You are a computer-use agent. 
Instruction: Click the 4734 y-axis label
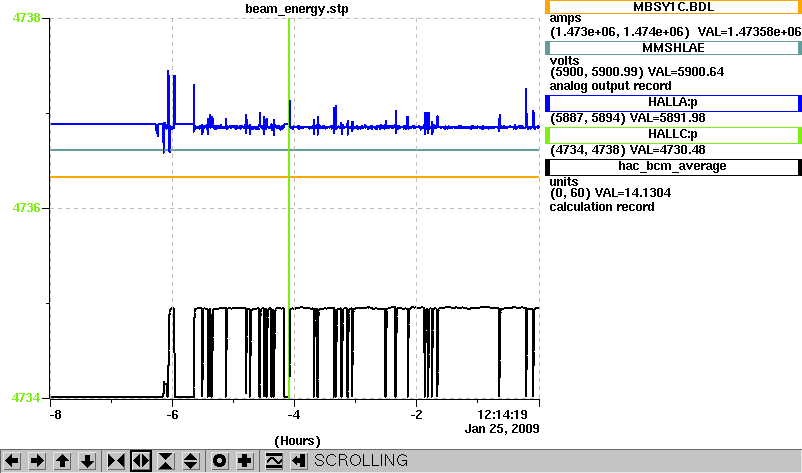click(x=26, y=398)
